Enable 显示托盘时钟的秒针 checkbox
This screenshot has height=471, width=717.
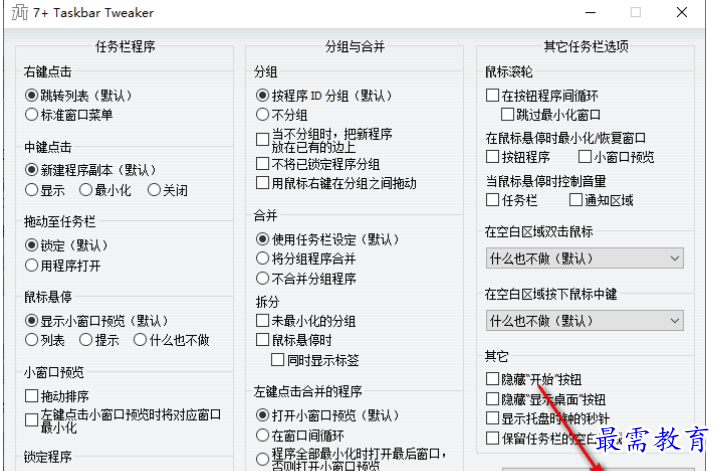[x=492, y=418]
